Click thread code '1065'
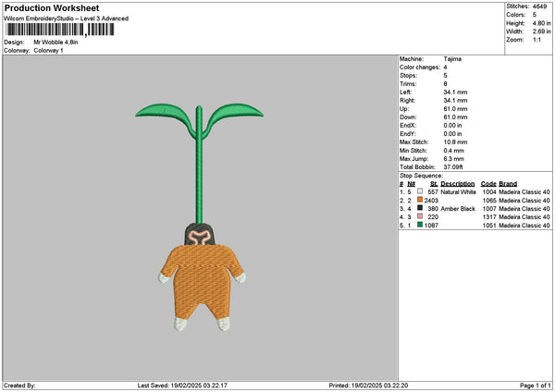555x392 pixels. 489,201
